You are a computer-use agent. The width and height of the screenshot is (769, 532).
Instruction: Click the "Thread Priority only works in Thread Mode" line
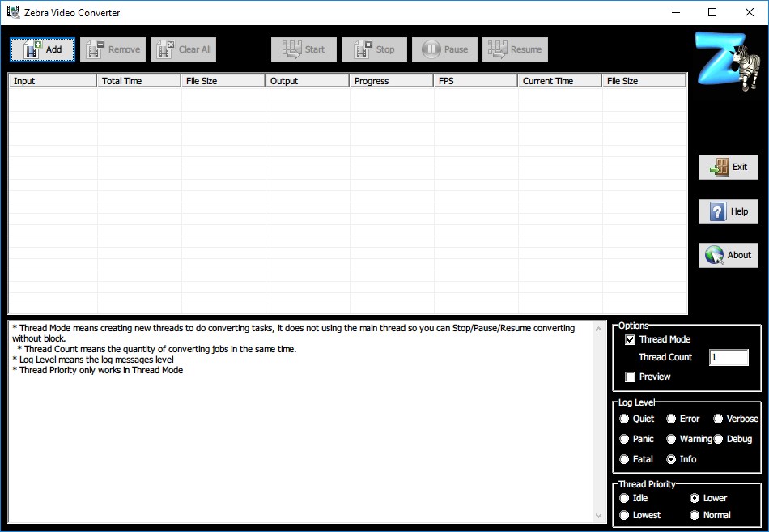[x=98, y=371]
